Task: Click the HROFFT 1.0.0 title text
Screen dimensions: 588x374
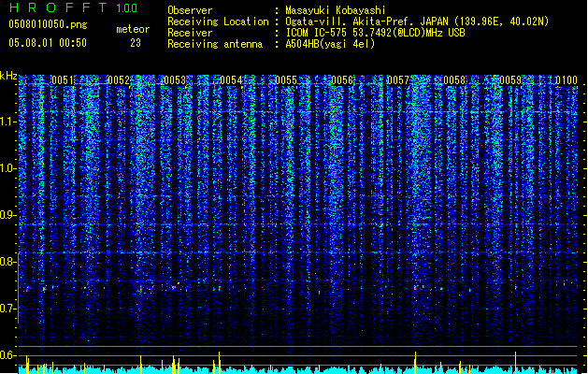Action: coord(73,7)
